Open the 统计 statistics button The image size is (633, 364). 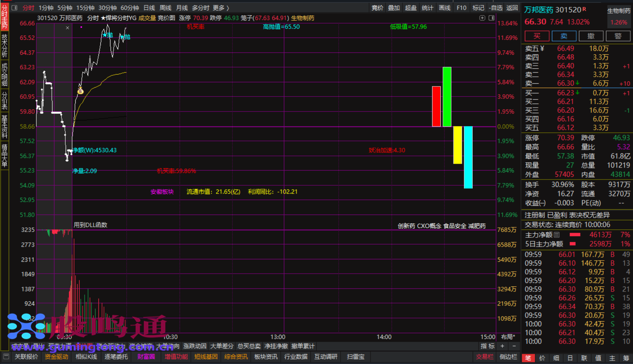428,8
